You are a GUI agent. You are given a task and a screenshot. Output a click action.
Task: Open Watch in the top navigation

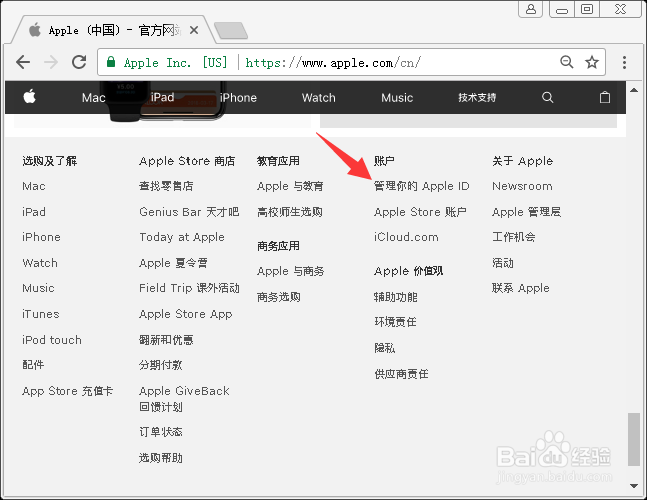[319, 98]
